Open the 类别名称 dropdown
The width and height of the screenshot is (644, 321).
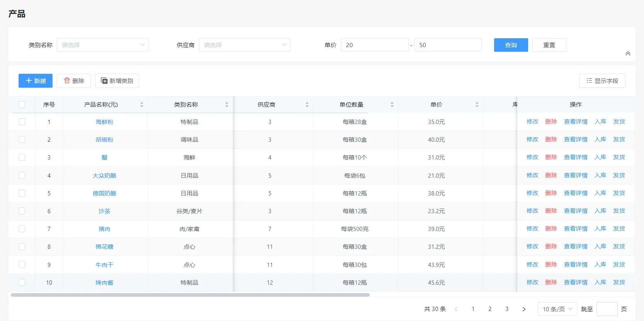coord(103,45)
